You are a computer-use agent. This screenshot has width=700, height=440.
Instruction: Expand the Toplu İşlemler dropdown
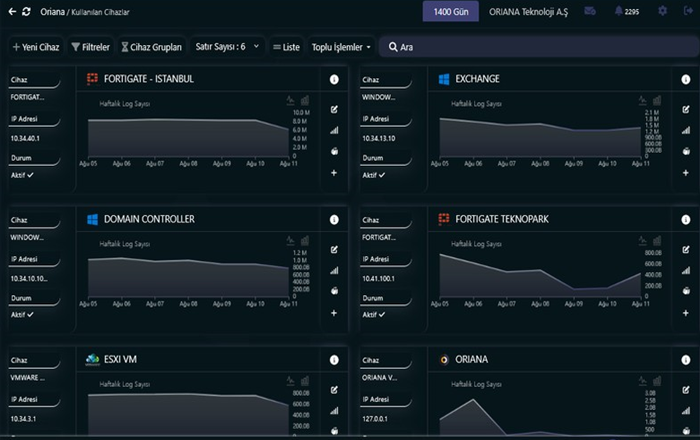[341, 47]
